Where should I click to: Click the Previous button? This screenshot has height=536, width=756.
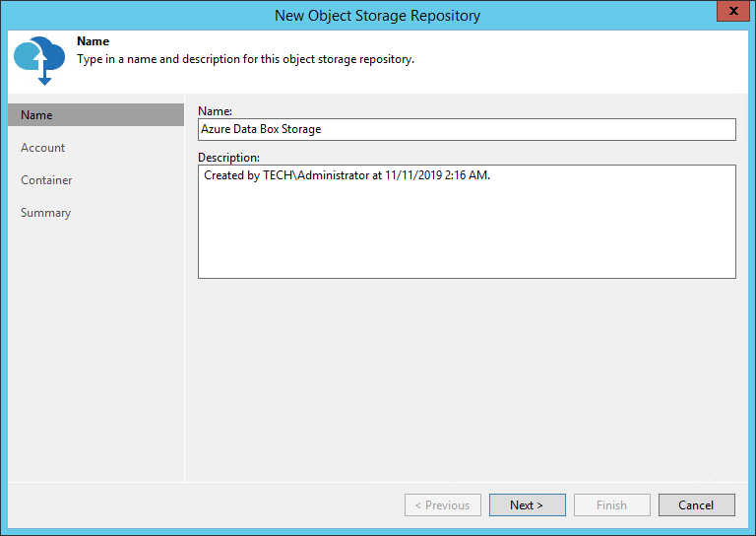pos(442,505)
